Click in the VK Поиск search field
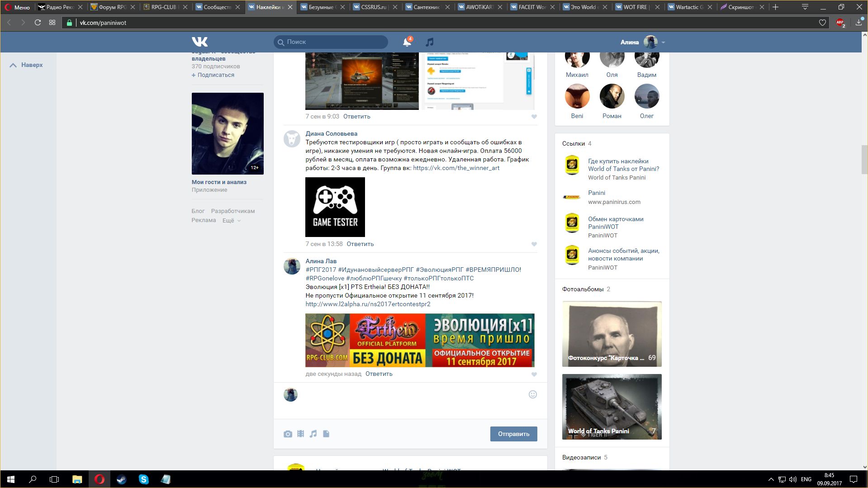 coord(331,42)
